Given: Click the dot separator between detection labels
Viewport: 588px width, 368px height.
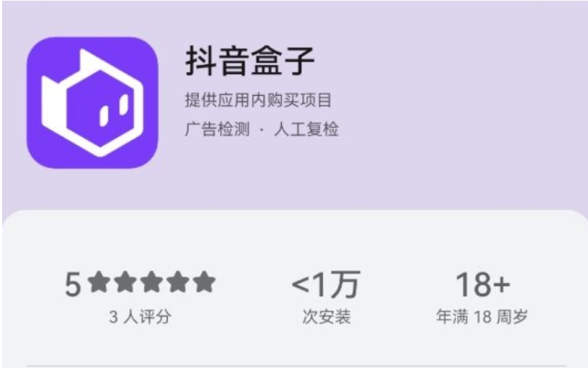Looking at the screenshot, I should coord(262,130).
